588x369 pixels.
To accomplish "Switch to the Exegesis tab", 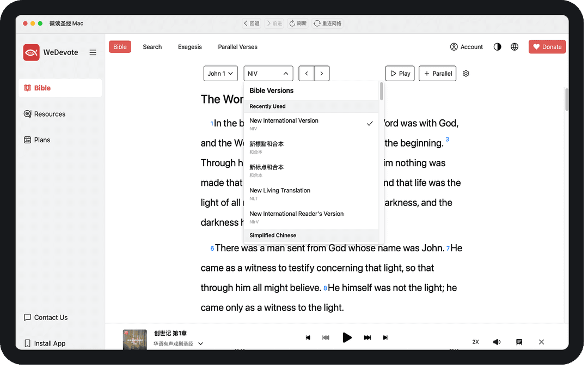I will tap(189, 47).
